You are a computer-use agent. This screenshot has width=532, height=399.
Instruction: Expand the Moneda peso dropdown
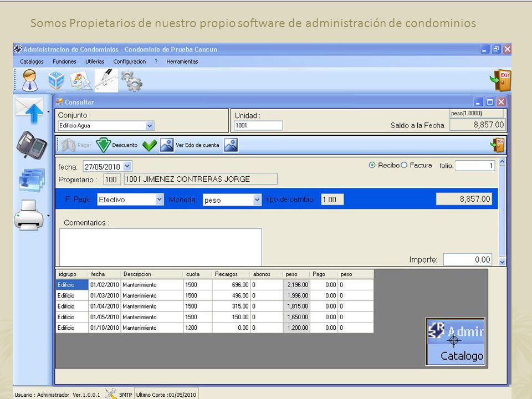(257, 200)
